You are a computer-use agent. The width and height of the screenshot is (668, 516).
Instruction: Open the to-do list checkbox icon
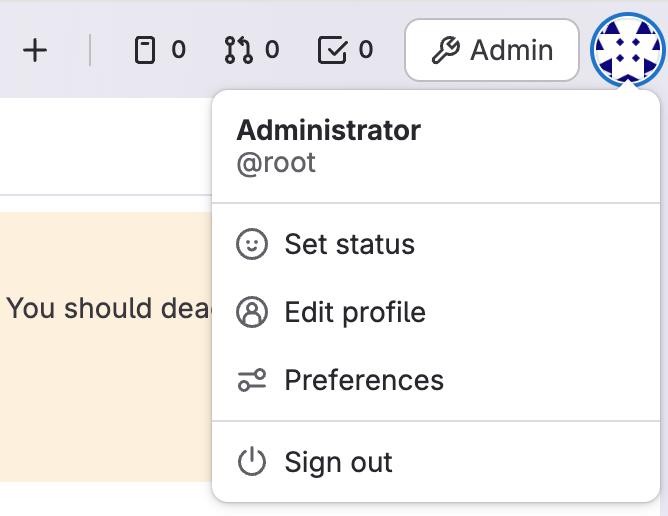[x=331, y=50]
